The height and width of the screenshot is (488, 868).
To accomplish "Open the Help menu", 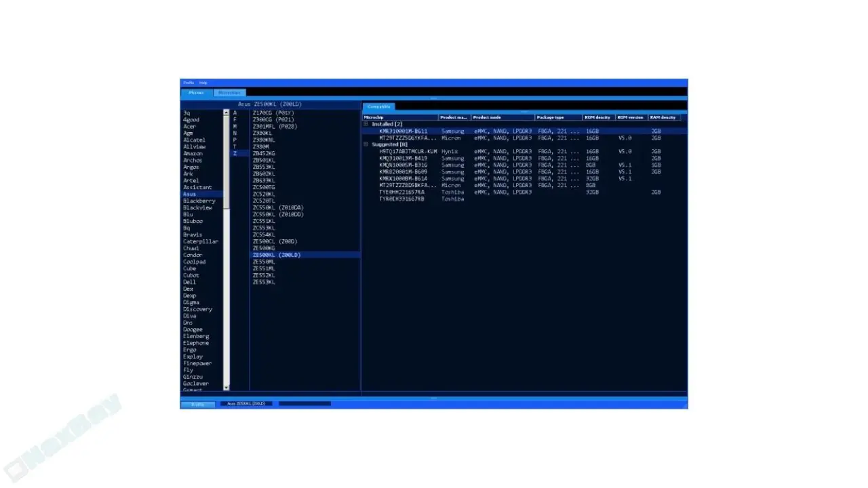I will click(203, 83).
